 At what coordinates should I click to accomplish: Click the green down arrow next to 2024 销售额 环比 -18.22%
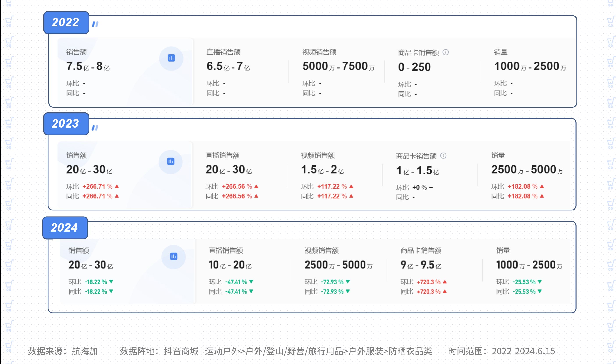coord(111,282)
